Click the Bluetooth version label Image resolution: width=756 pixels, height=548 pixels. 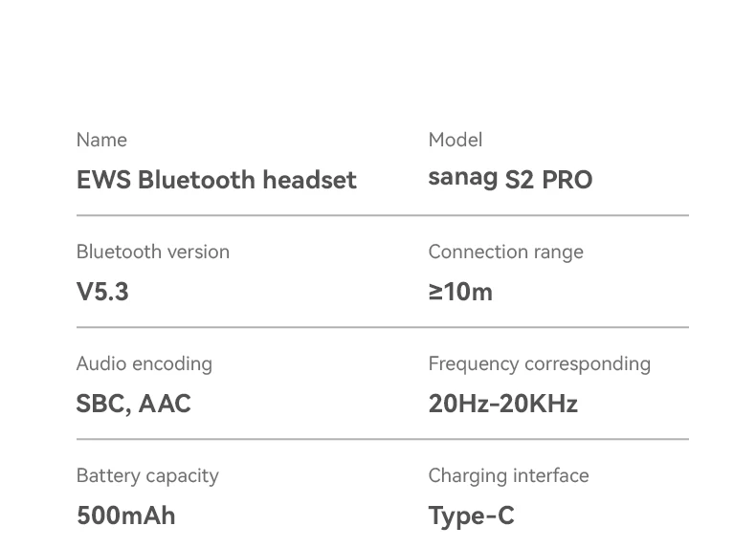pyautogui.click(x=153, y=252)
